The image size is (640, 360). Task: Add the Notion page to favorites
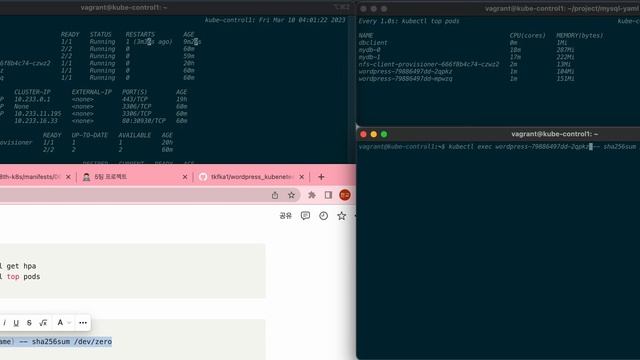pos(342,216)
